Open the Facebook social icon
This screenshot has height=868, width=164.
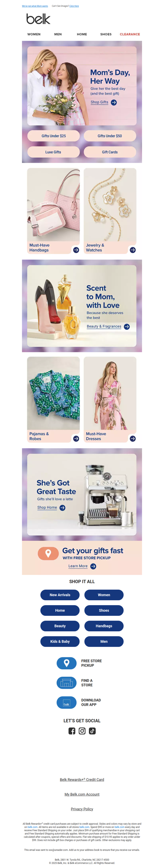pyautogui.click(x=72, y=731)
